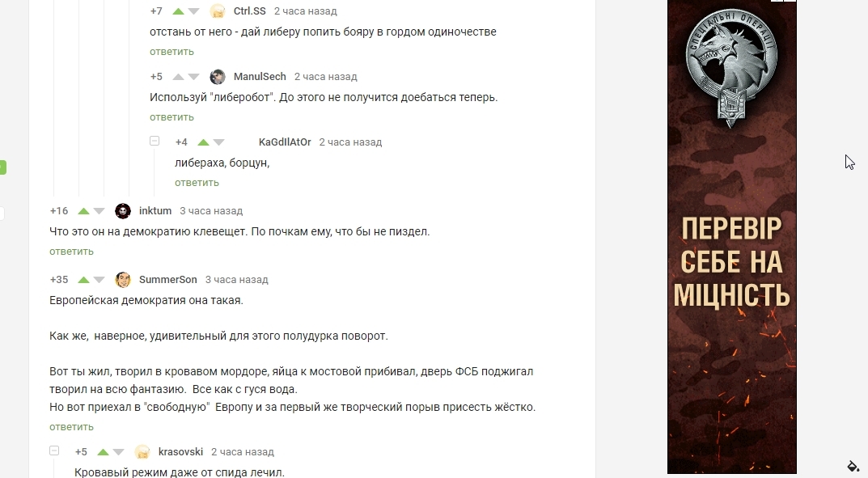The width and height of the screenshot is (868, 478).
Task: Upvote the Ctrl.SS comment
Action: point(178,11)
